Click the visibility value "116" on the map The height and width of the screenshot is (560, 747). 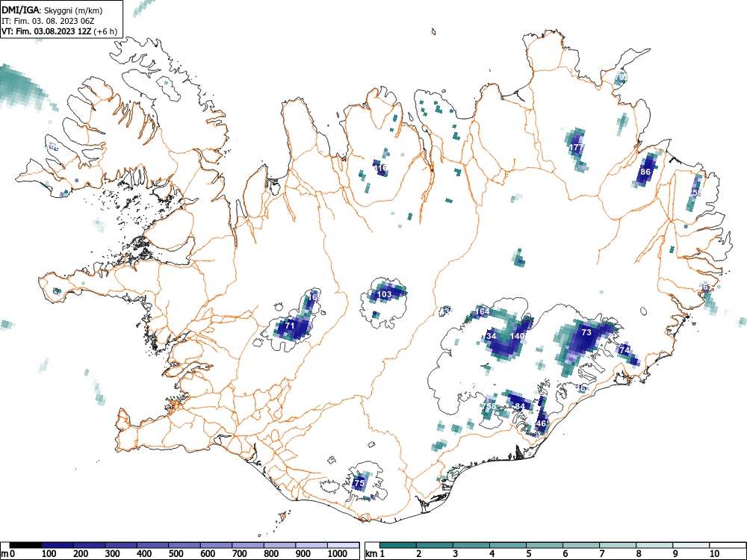(x=380, y=168)
